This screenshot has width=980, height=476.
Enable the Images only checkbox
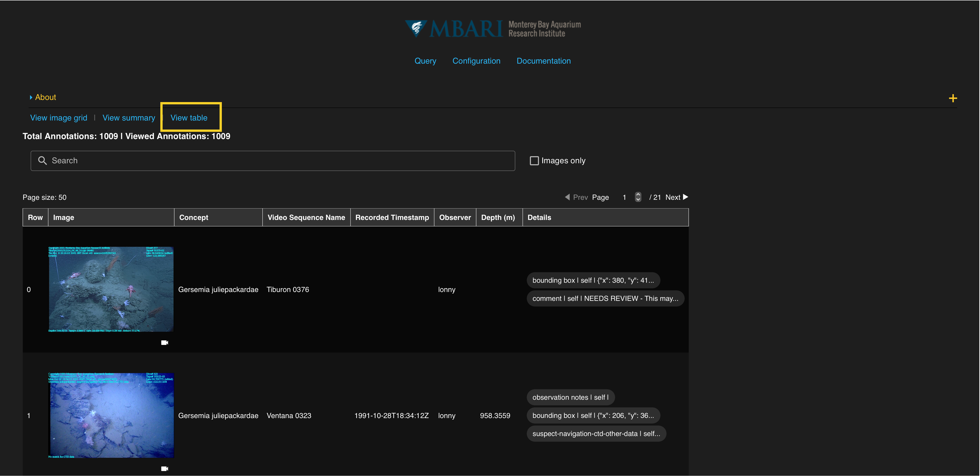click(534, 161)
